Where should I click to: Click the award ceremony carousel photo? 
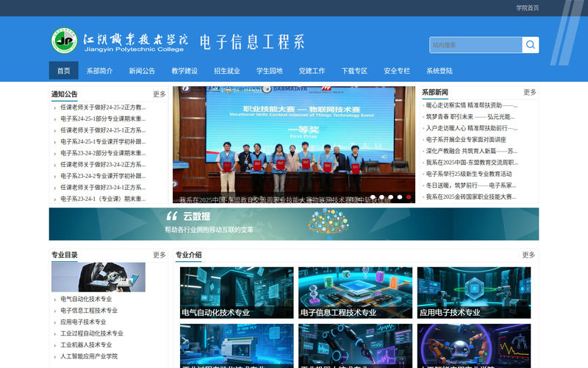(293, 144)
